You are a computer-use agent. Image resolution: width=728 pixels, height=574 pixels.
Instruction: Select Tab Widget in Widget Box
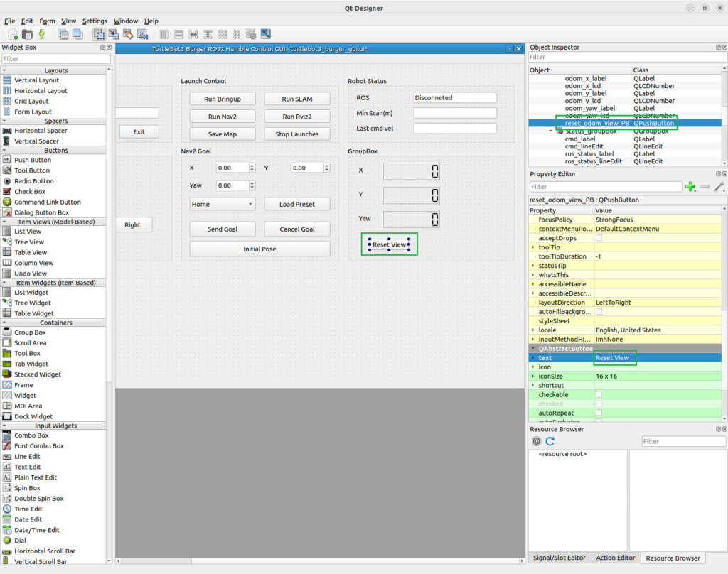[31, 364]
